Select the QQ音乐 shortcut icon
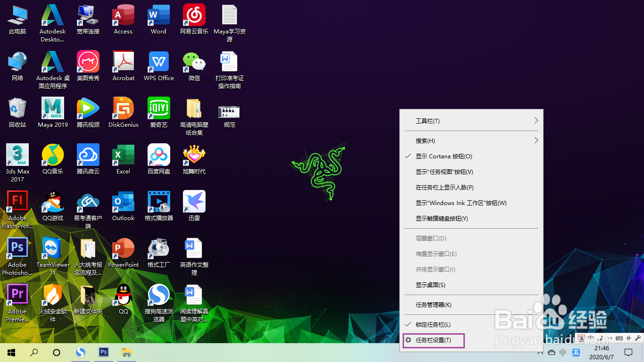Image resolution: width=644 pixels, height=362 pixels. point(53,160)
